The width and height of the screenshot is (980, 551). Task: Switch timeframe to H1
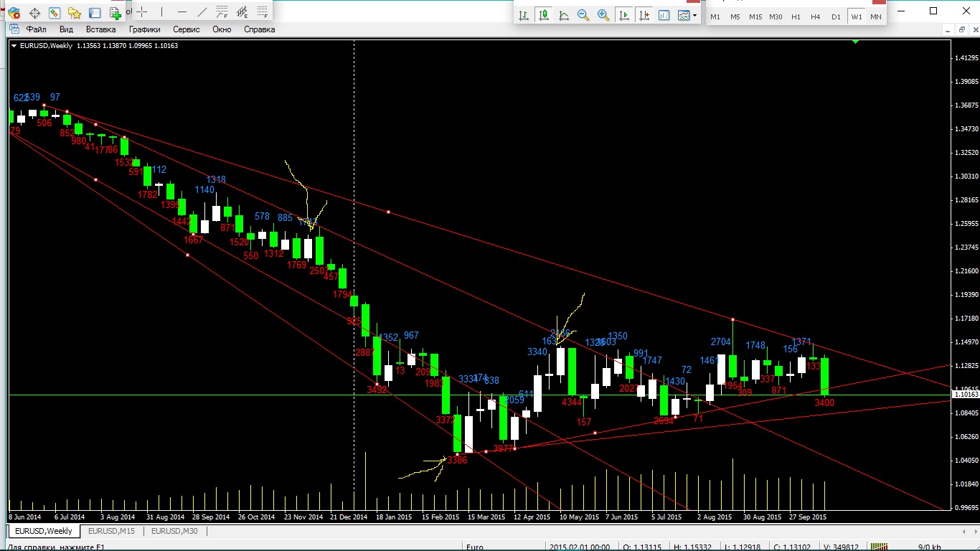[796, 17]
